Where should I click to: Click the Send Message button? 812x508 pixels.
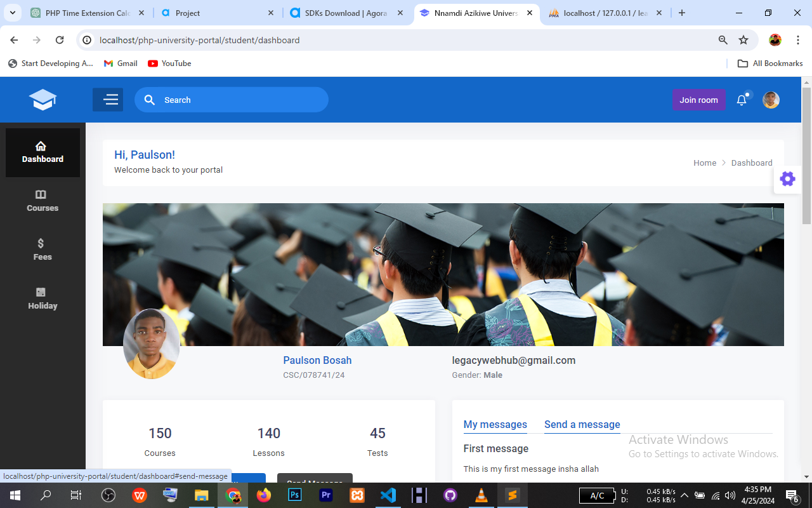coord(315,481)
